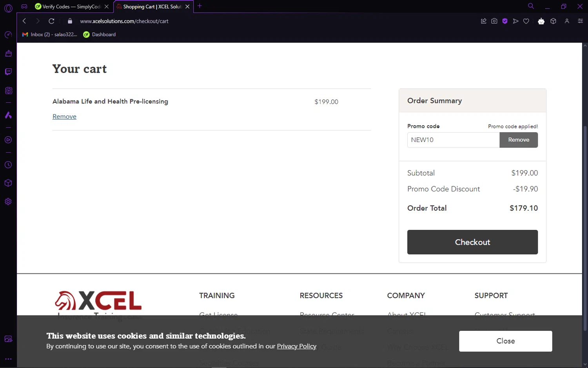Click the XCEL logo in footer
This screenshot has height=368, width=588.
click(x=98, y=301)
